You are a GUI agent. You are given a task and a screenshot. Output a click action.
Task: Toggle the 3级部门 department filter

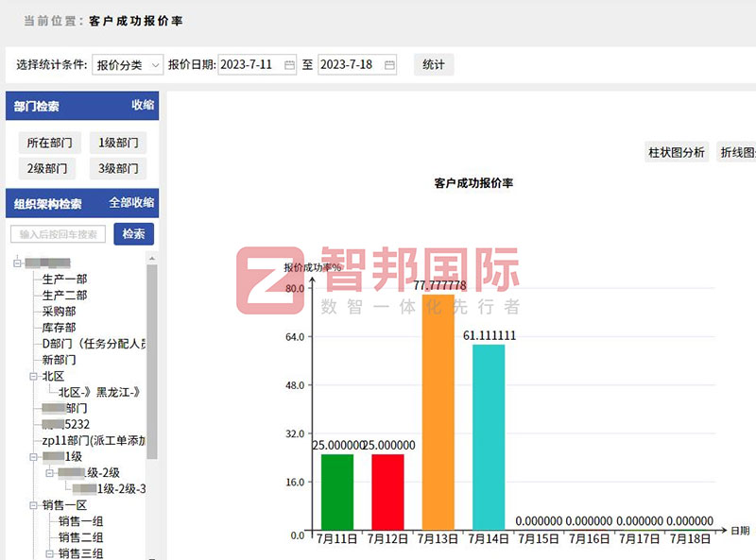click(117, 168)
